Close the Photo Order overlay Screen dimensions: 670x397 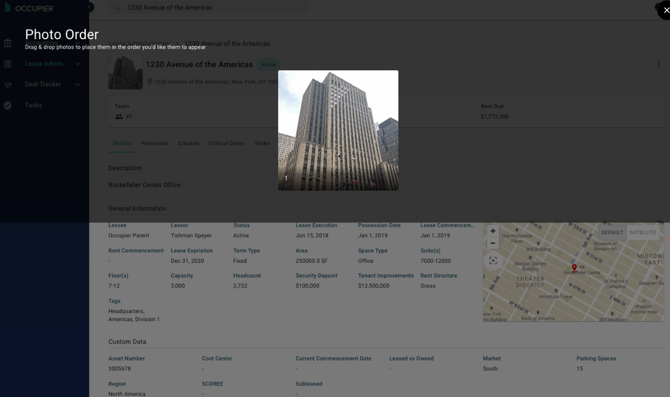pyautogui.click(x=665, y=10)
